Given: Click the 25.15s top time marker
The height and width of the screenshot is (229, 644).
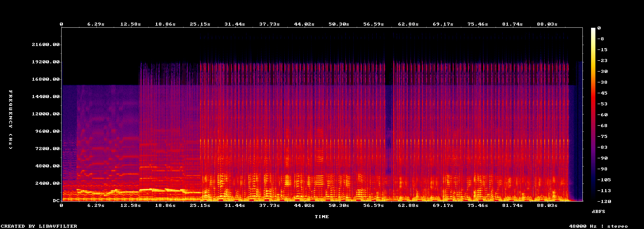Looking at the screenshot, I should (x=200, y=24).
